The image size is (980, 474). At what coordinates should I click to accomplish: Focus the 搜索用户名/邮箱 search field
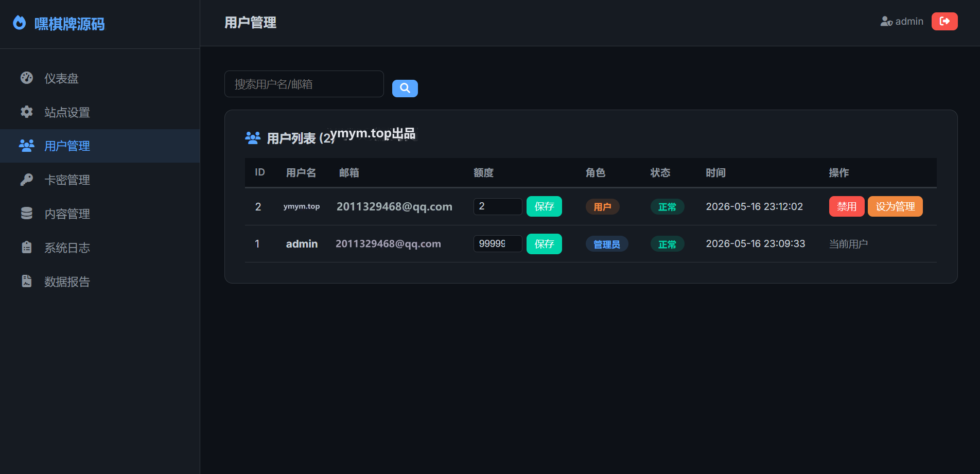tap(304, 84)
